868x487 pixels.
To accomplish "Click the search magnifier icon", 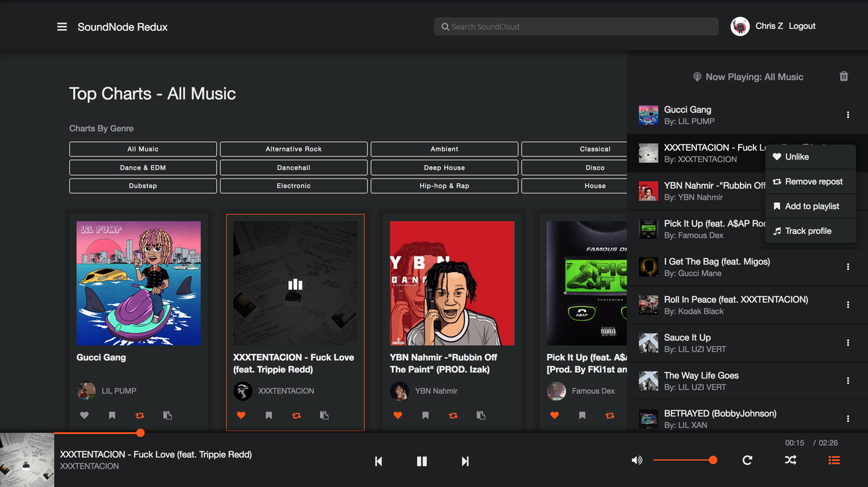I will click(x=445, y=27).
